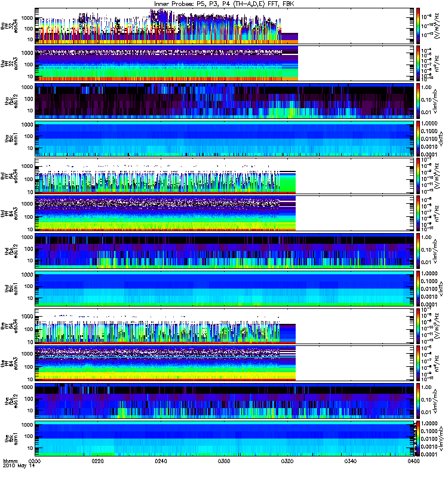Screen dimensions: 448x478
Task: Select the tha fff 32 scm3 spectrogram panel
Action: tap(225, 63)
